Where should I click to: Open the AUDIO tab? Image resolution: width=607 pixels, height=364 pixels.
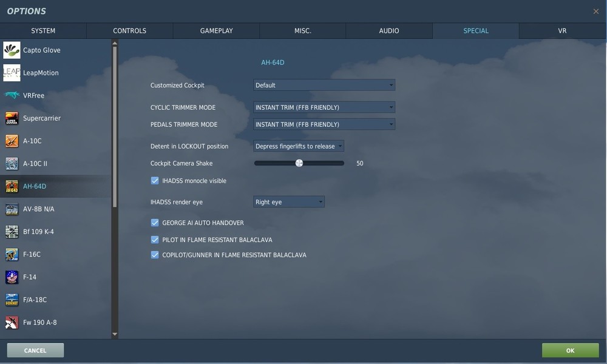(389, 30)
